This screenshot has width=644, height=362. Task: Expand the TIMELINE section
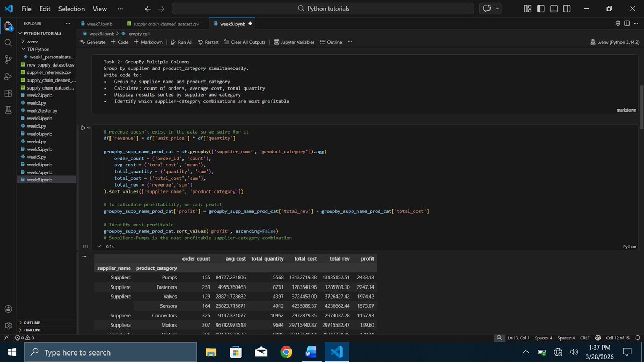[x=33, y=330]
